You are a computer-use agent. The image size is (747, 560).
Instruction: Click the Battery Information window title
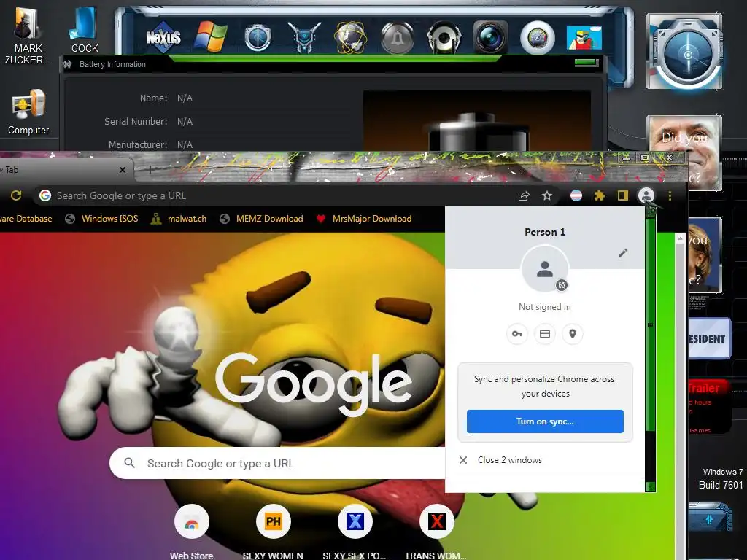click(x=112, y=64)
